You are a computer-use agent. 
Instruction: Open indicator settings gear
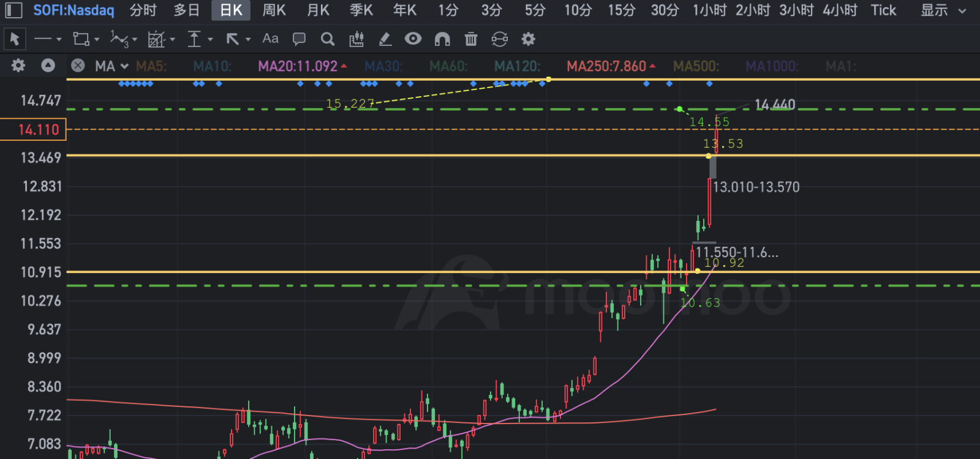(18, 65)
